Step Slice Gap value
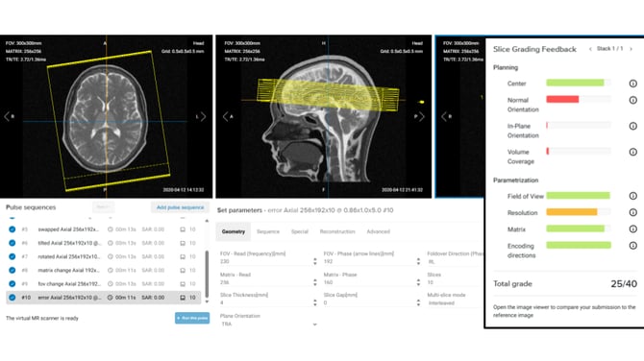 coord(418,302)
